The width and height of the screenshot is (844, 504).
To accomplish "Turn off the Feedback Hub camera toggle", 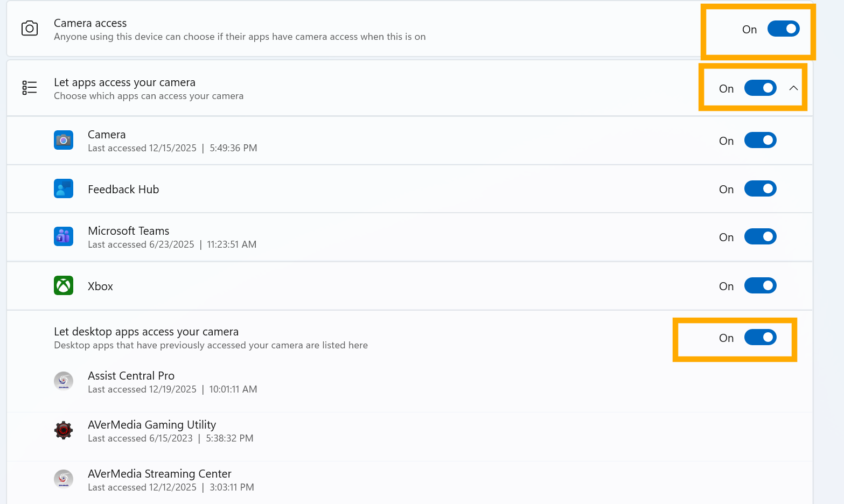I will click(x=760, y=188).
